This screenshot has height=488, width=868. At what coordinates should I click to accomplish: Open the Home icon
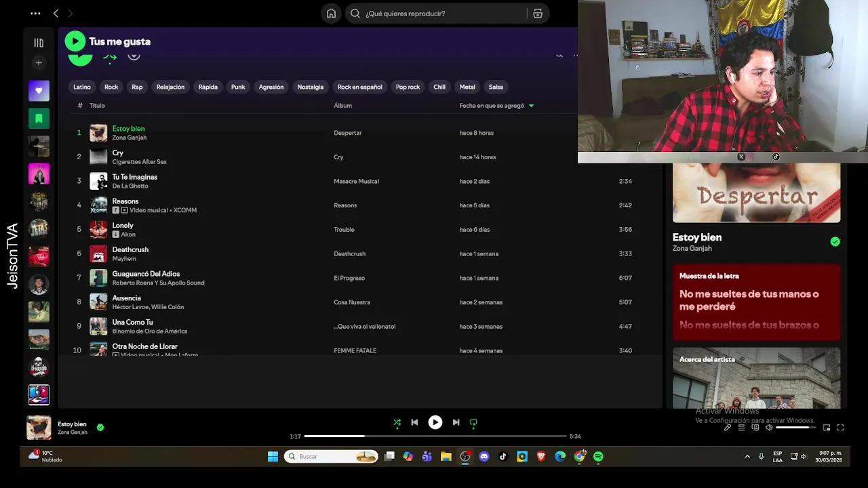click(331, 14)
